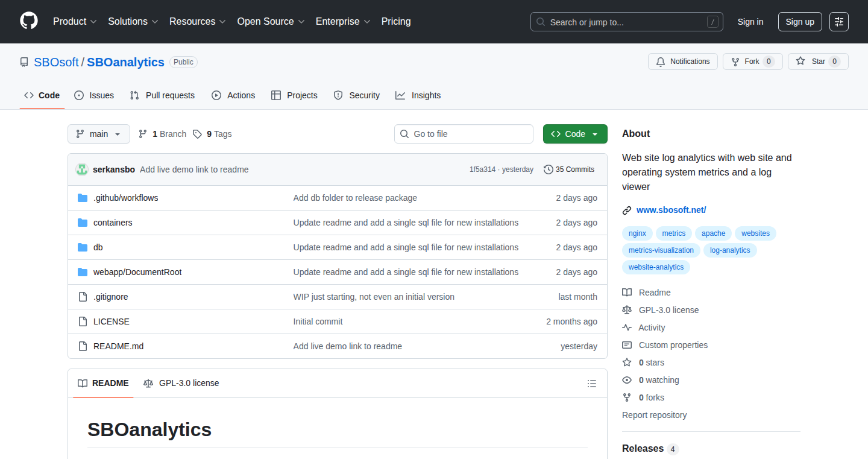Expand the Solutions menu
The image size is (868, 459).
(x=133, y=21)
